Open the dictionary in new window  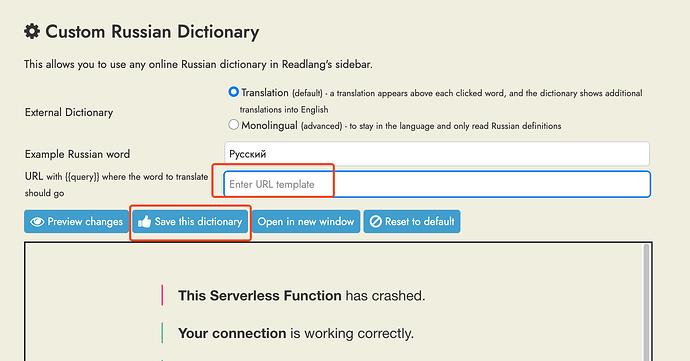click(x=306, y=221)
